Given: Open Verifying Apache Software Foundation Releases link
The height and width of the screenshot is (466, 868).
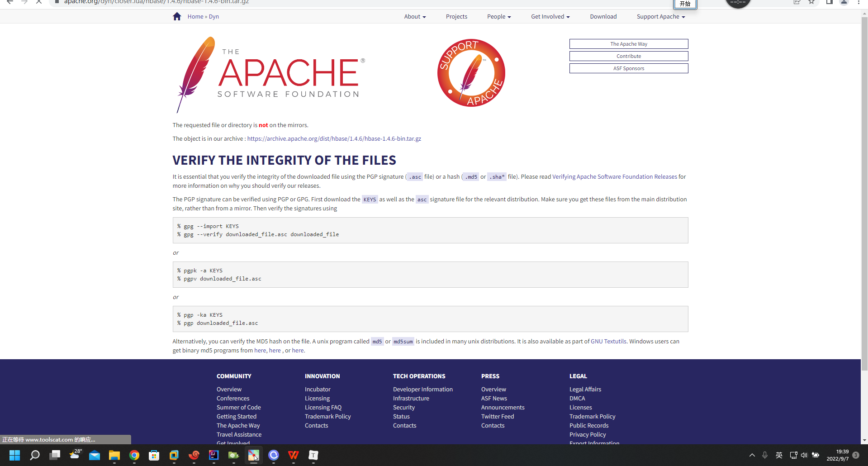Looking at the screenshot, I should pyautogui.click(x=615, y=177).
